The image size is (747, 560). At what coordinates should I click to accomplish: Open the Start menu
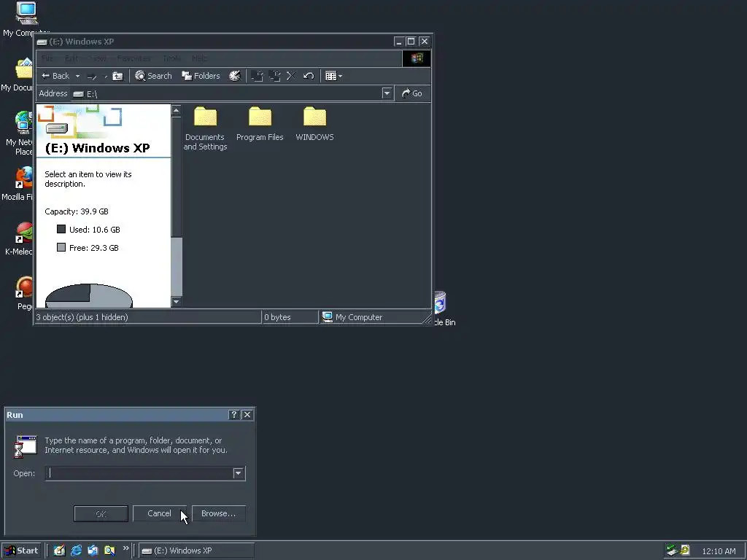(x=21, y=551)
